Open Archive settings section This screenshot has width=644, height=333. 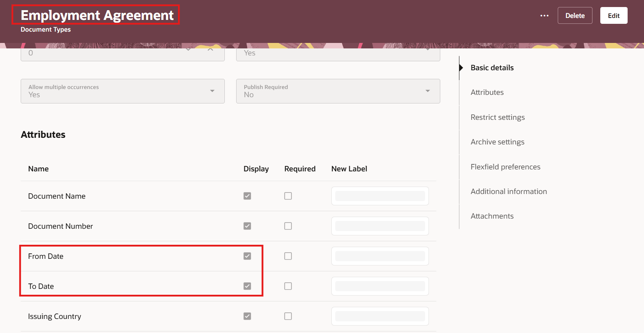tap(497, 142)
